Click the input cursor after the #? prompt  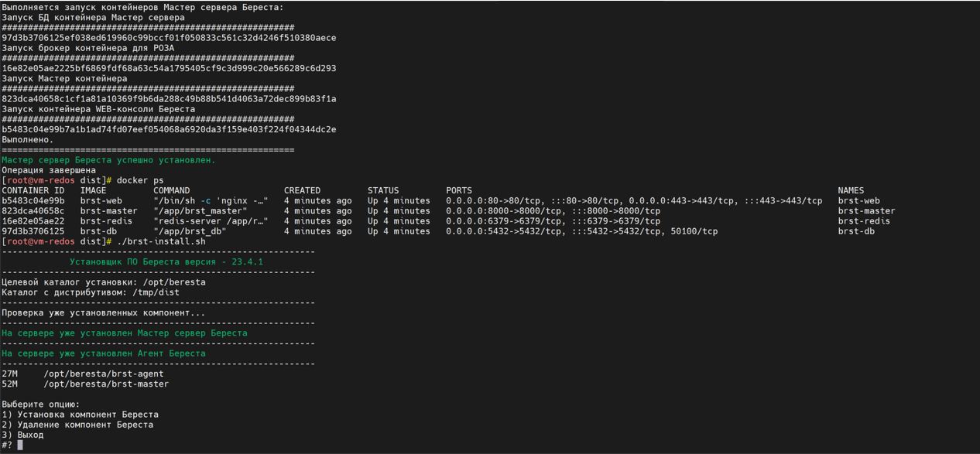20,445
